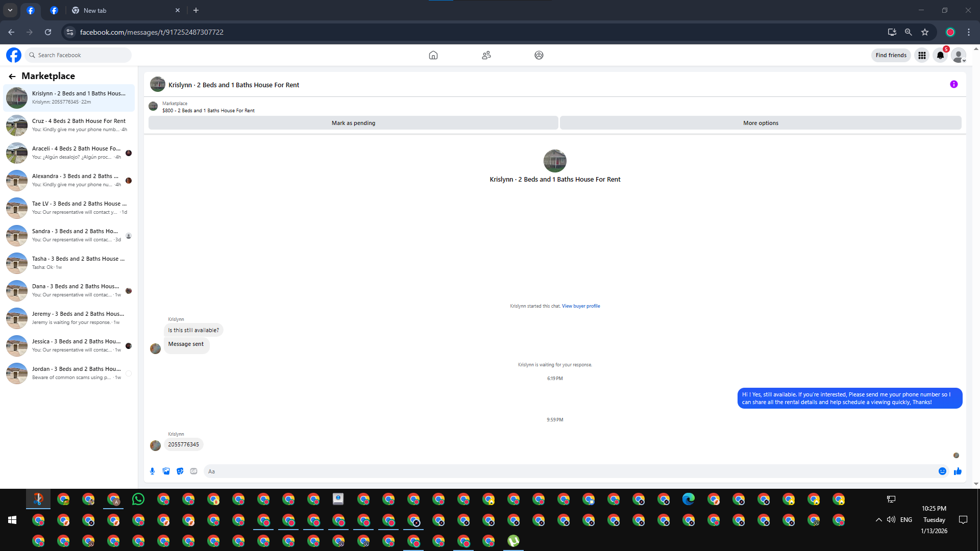980x551 pixels.
Task: Open View buyer profile link
Action: pyautogui.click(x=581, y=306)
